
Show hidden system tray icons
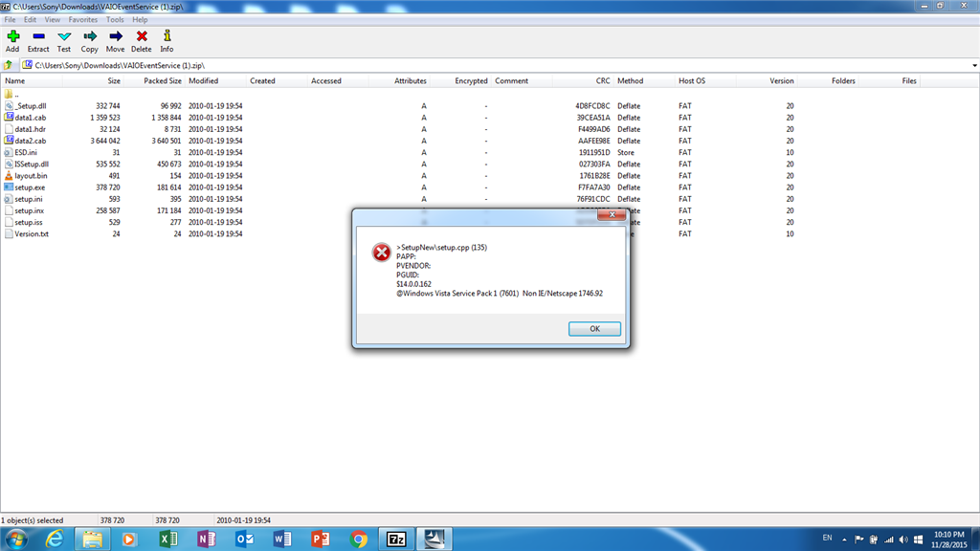844,540
